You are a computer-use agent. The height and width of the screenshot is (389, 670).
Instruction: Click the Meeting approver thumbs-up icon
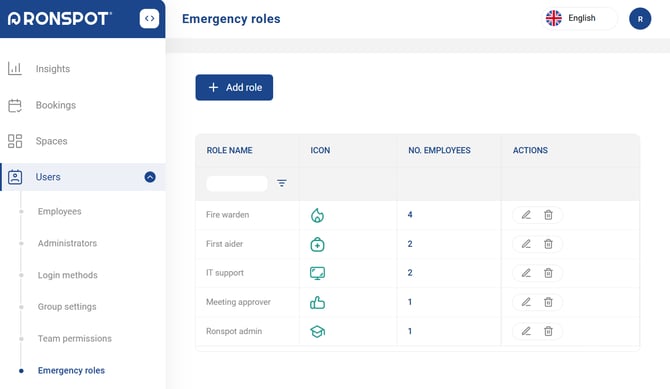(x=317, y=302)
